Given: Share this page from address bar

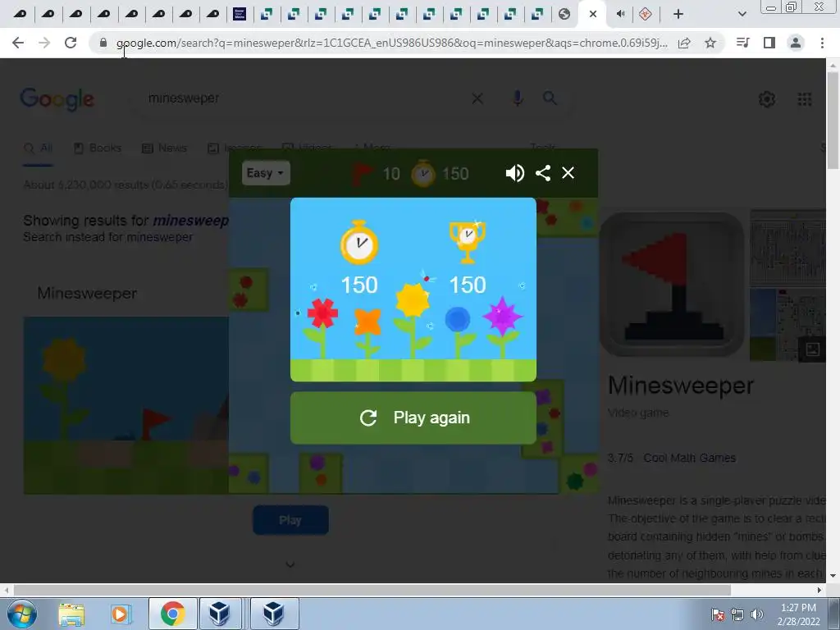Looking at the screenshot, I should [x=684, y=43].
